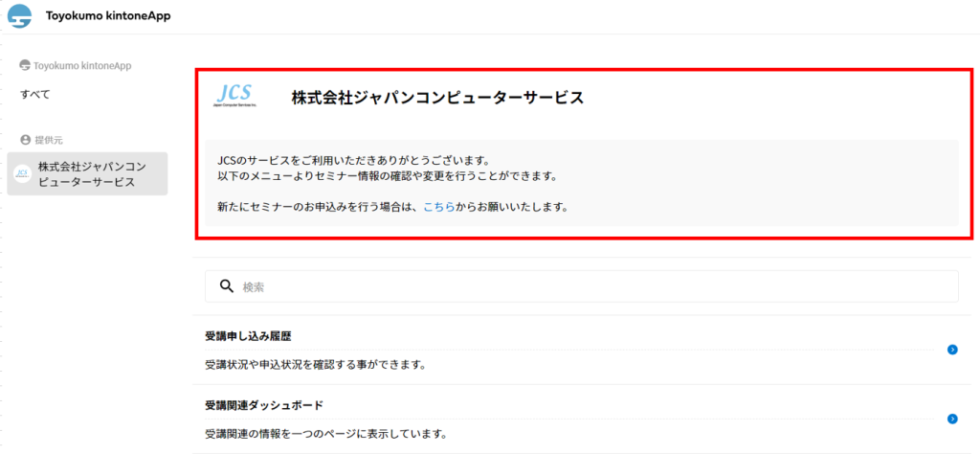Click the text 受講状況や申込状況を確認する事ができます。
Viewport: 980px width, 454px height.
coord(316,364)
